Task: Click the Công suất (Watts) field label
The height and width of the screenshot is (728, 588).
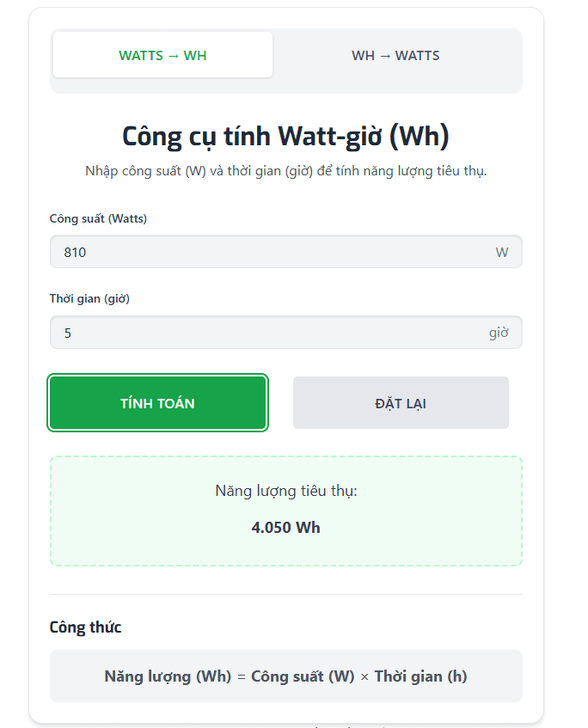Action: click(98, 219)
